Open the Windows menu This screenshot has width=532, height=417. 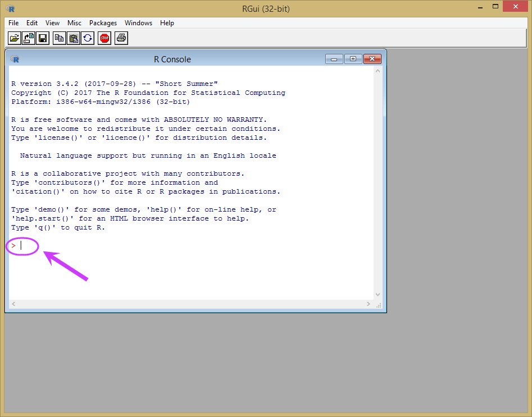[x=138, y=22]
